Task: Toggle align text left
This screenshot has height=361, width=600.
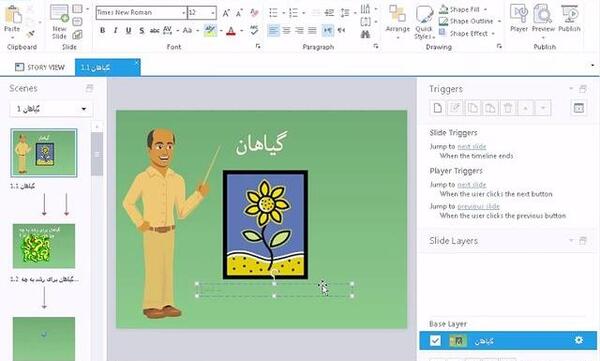Action: click(273, 30)
